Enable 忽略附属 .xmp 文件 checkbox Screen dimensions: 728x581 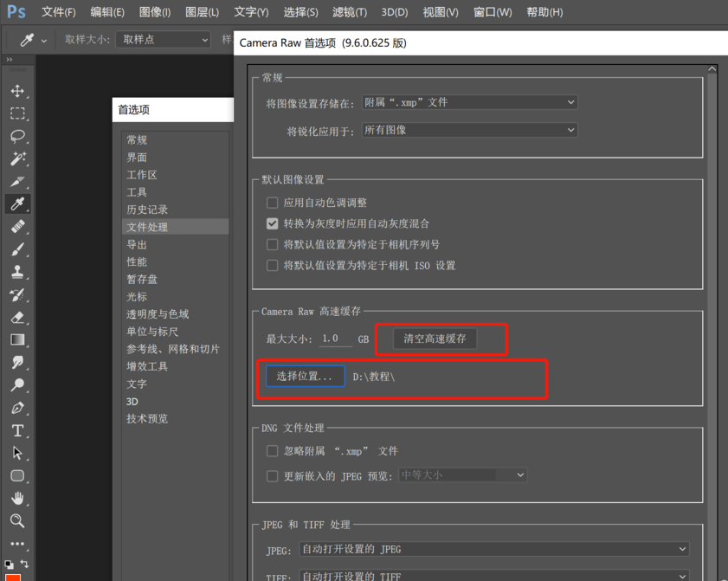click(x=273, y=451)
